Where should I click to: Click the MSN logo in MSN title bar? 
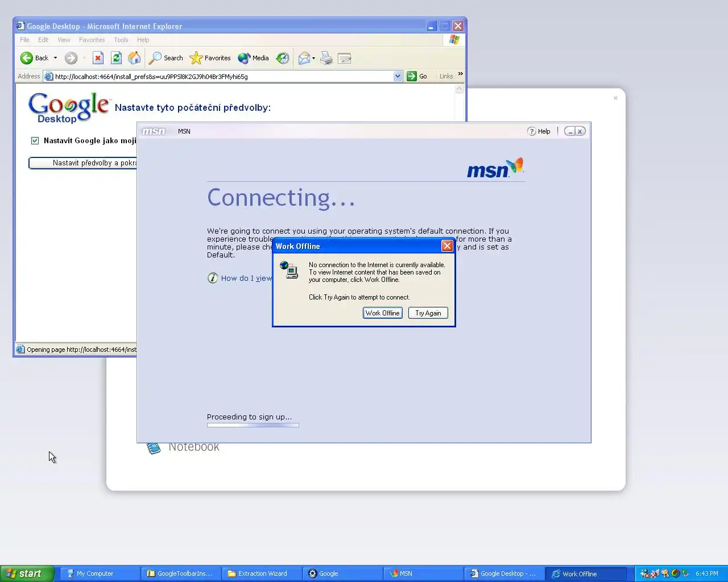pos(154,131)
